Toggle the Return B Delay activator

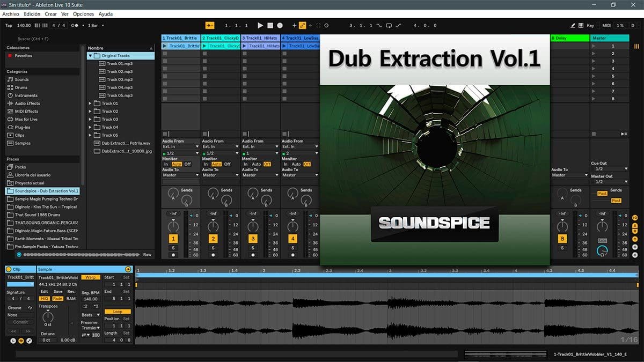pyautogui.click(x=562, y=239)
